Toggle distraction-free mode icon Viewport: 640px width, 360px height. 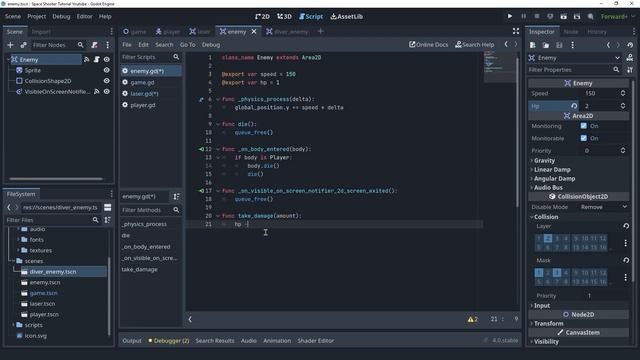tap(516, 31)
